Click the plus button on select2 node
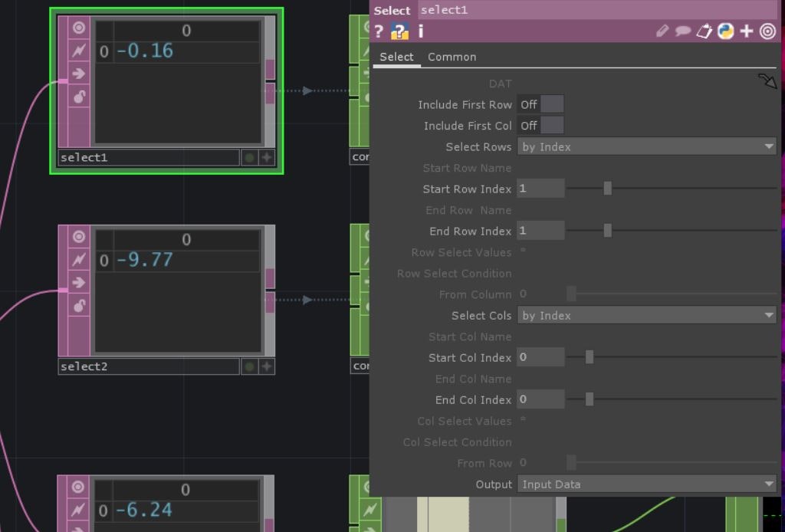The image size is (785, 532). pyautogui.click(x=267, y=367)
